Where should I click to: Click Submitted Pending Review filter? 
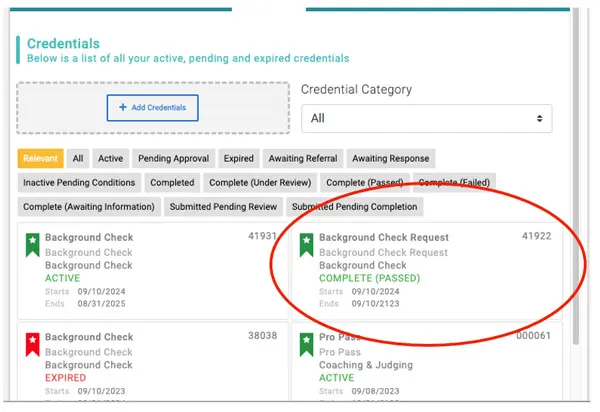pos(223,207)
